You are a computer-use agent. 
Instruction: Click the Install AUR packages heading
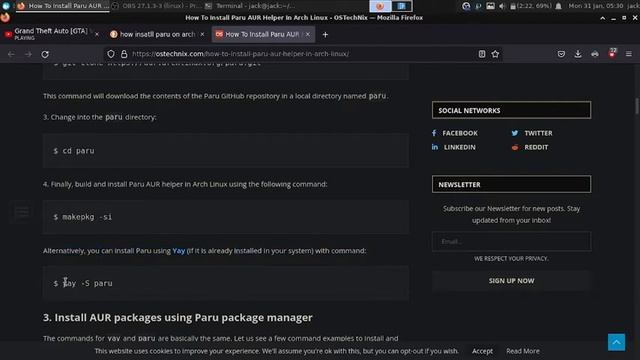point(178,318)
